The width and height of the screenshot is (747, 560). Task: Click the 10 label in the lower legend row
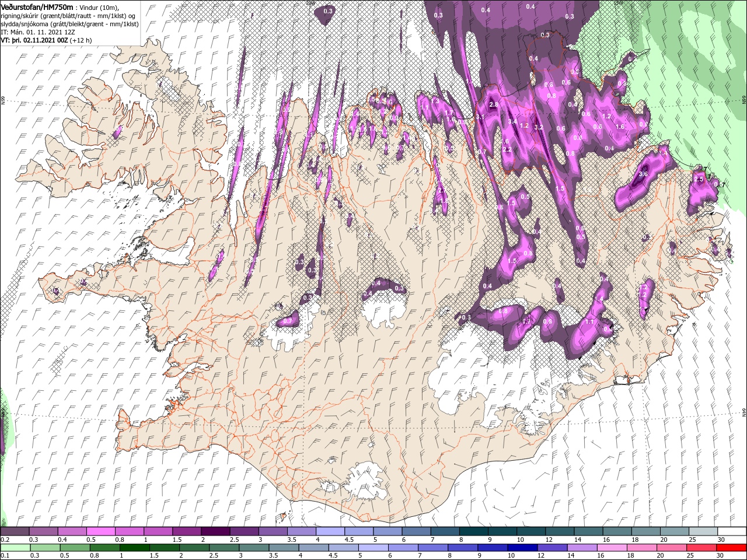[511, 555]
